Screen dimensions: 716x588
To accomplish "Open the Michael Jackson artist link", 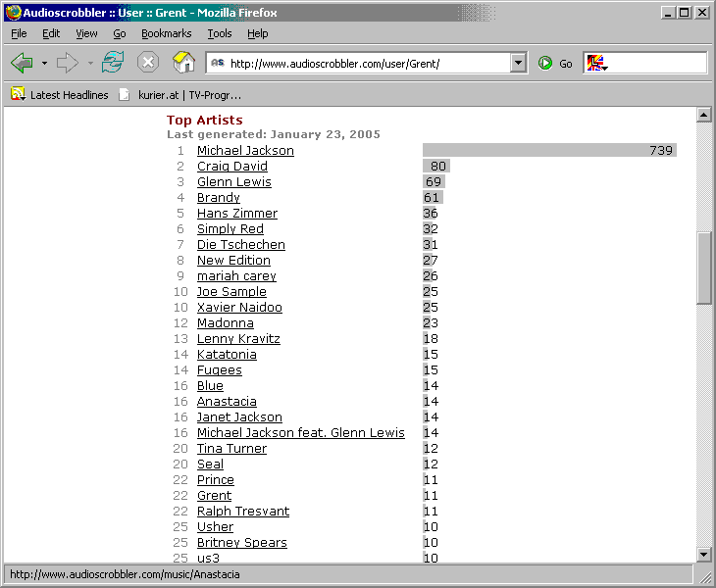I will tap(245, 151).
